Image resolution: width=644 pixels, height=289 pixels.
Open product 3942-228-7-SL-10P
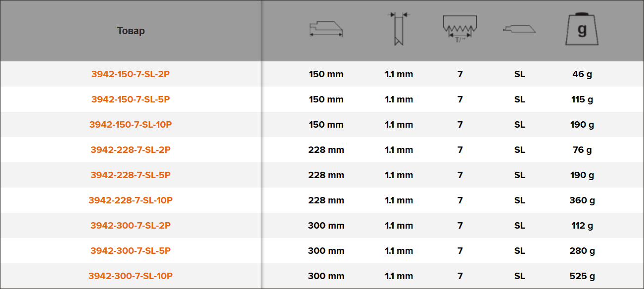[x=131, y=200]
